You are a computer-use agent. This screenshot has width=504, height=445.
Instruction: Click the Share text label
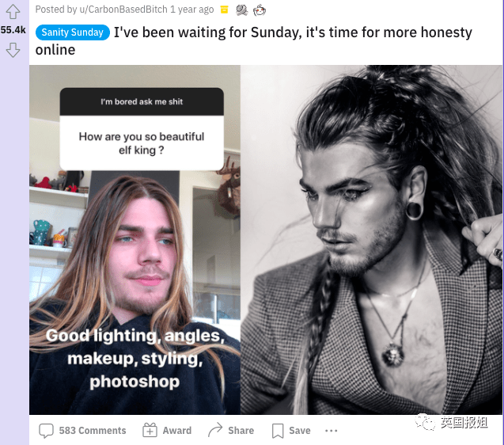pos(241,431)
